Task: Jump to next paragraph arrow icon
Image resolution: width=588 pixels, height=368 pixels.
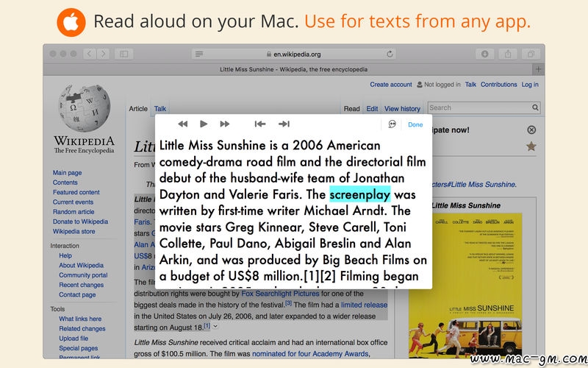Action: (284, 124)
